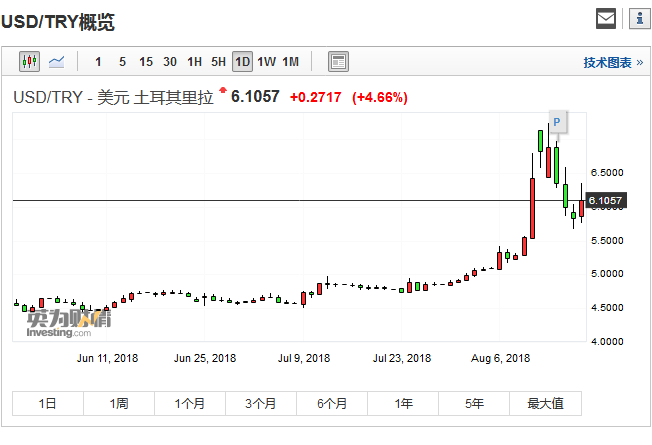
Task: Select the 1W interval
Action: [266, 62]
